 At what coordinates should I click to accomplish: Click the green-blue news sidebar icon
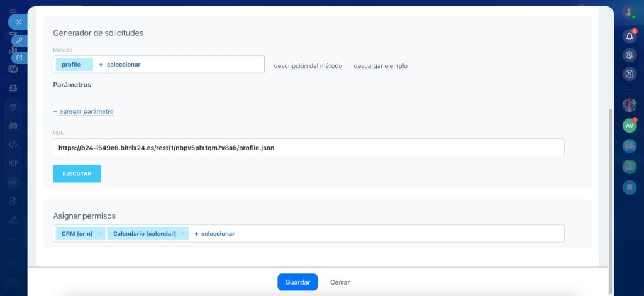(629, 167)
